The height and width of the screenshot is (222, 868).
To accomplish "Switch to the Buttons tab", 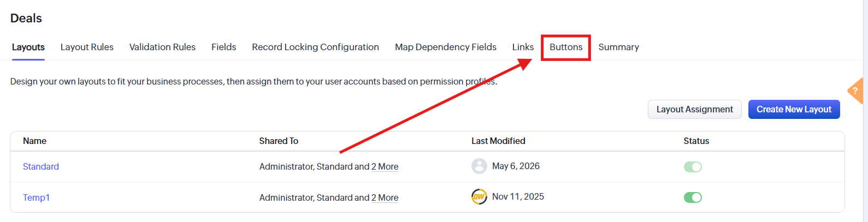I will click(566, 47).
